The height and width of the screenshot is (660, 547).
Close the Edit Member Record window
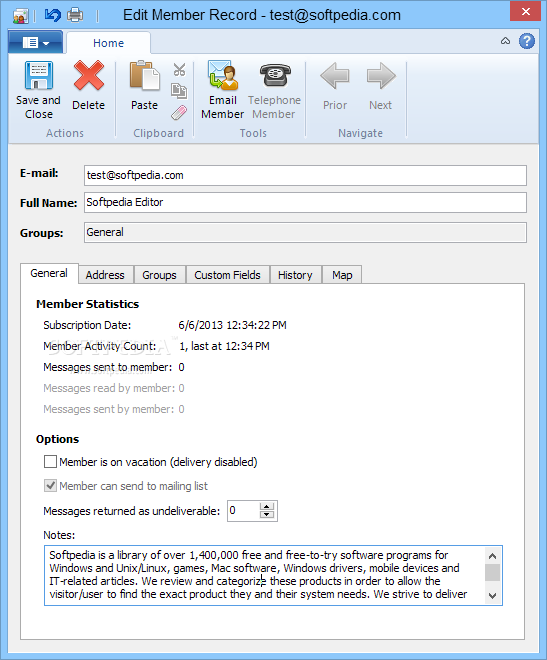click(526, 11)
